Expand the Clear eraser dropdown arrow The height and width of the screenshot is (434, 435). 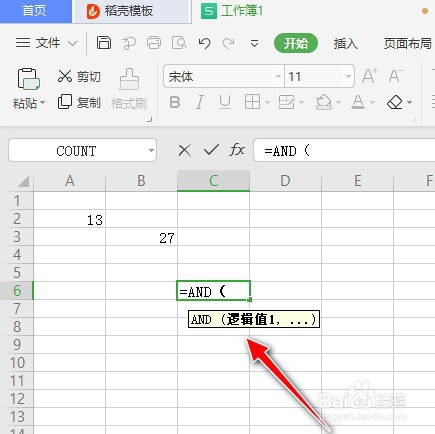click(x=409, y=102)
